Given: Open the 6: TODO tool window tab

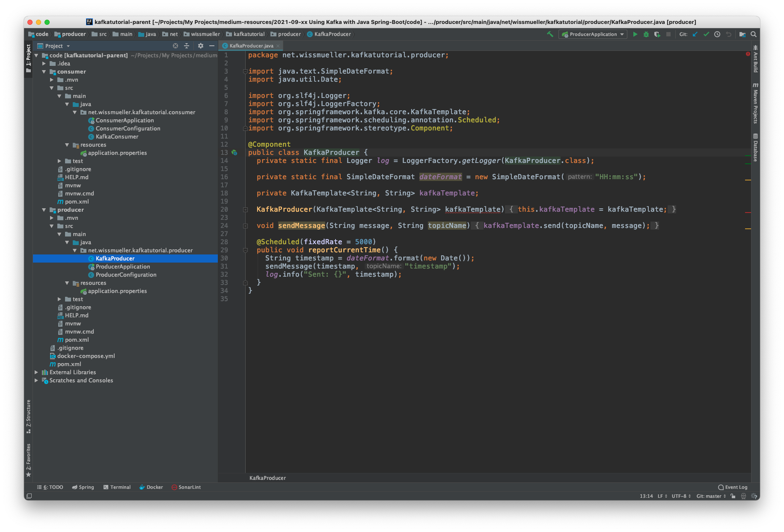Looking at the screenshot, I should click(x=50, y=487).
